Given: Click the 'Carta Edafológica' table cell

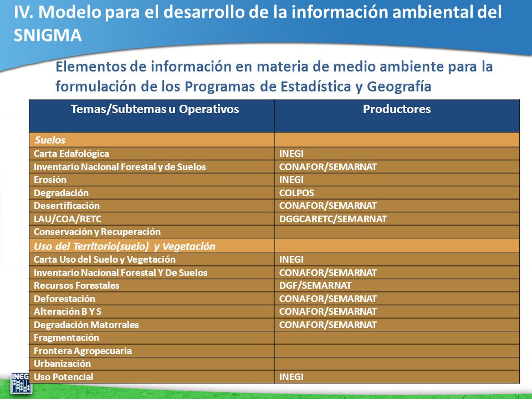Looking at the screenshot, I should pyautogui.click(x=152, y=154).
